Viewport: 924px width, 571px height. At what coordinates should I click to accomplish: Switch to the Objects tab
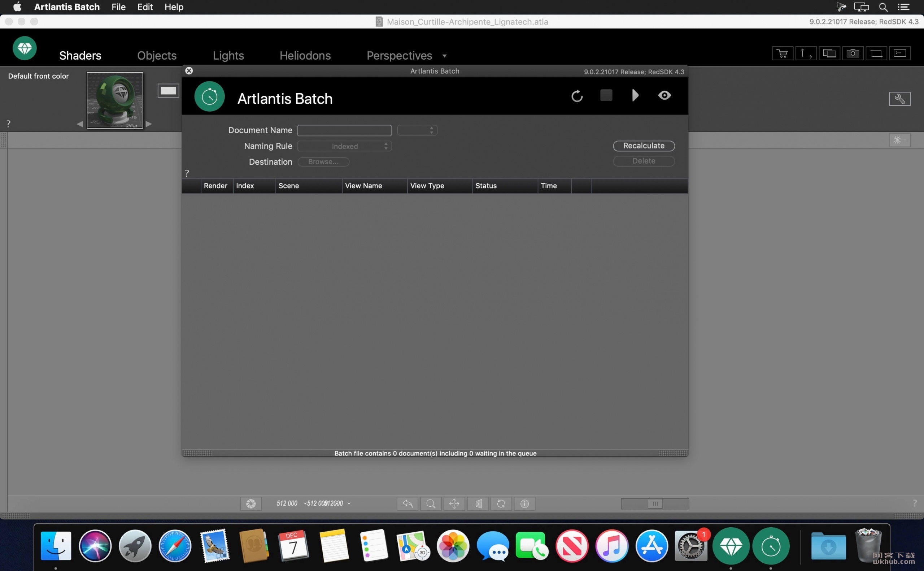(157, 56)
